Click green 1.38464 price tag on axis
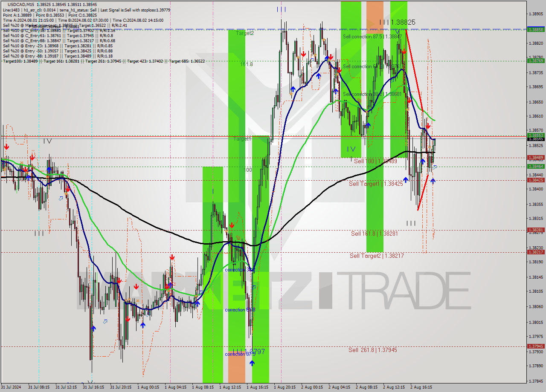The height and width of the screenshot is (392, 546). point(535,167)
